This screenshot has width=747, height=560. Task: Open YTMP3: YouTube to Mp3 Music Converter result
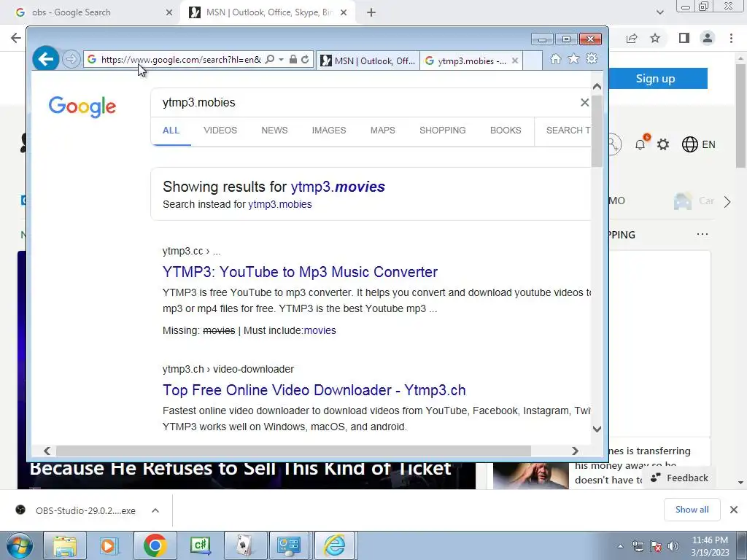click(x=300, y=272)
